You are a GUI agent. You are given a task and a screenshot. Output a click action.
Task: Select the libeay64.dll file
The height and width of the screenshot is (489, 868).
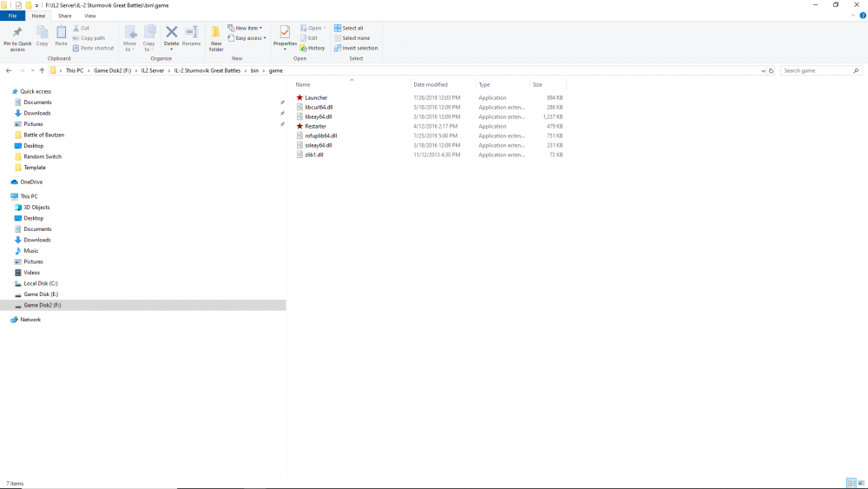[318, 117]
